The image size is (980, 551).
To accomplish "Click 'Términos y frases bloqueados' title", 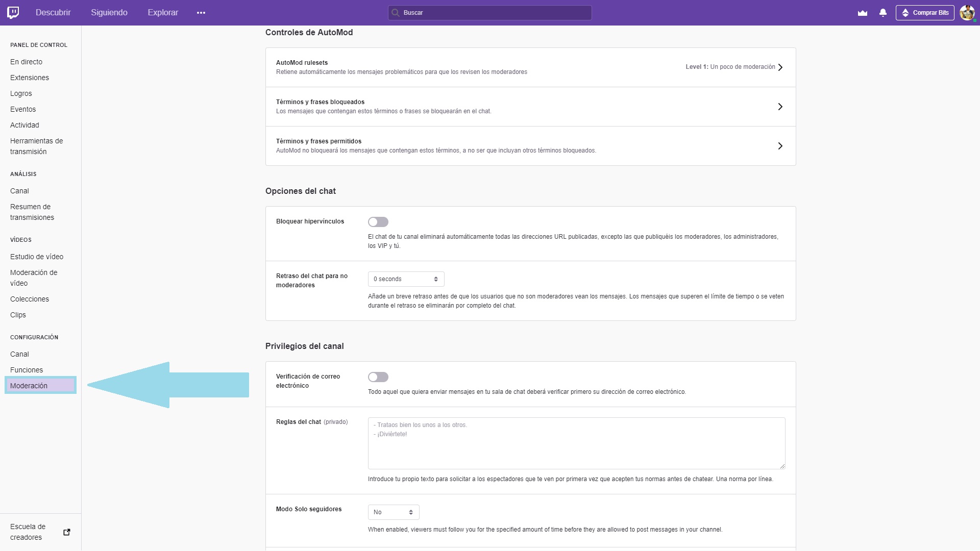I will click(x=320, y=102).
